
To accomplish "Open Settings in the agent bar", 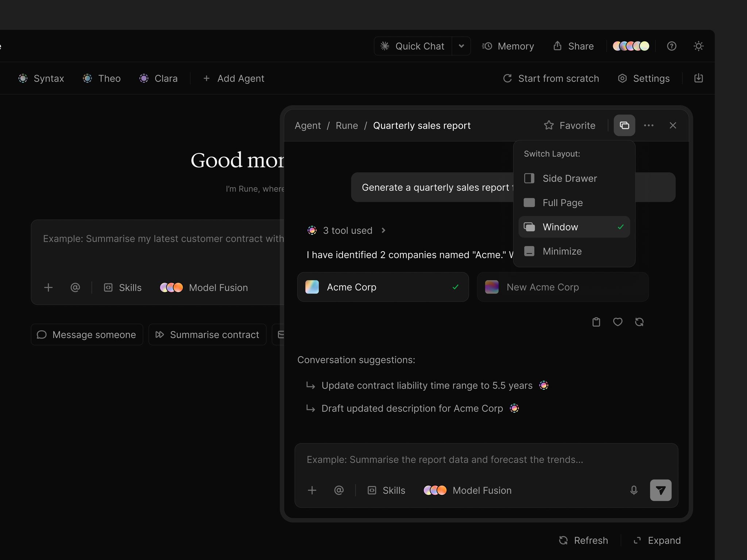I will (x=644, y=78).
